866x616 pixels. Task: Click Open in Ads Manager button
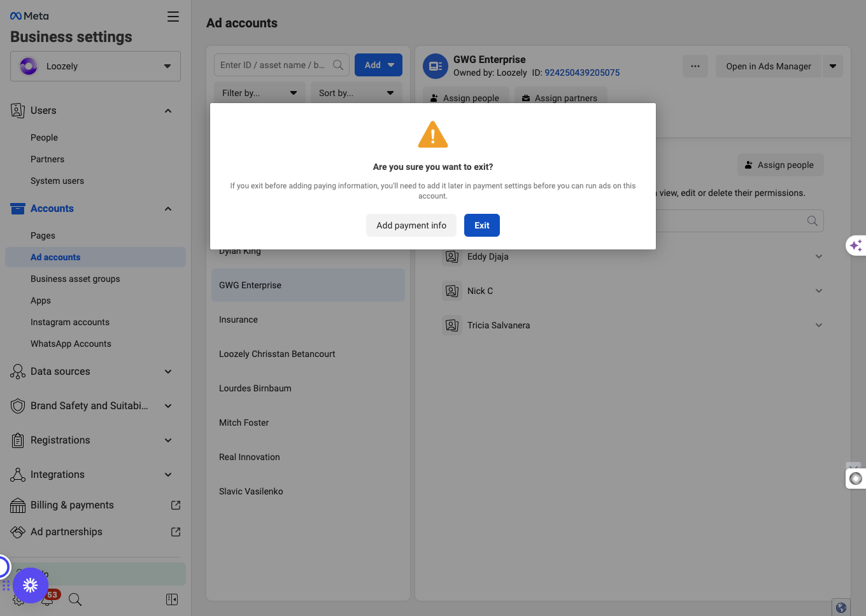point(769,66)
